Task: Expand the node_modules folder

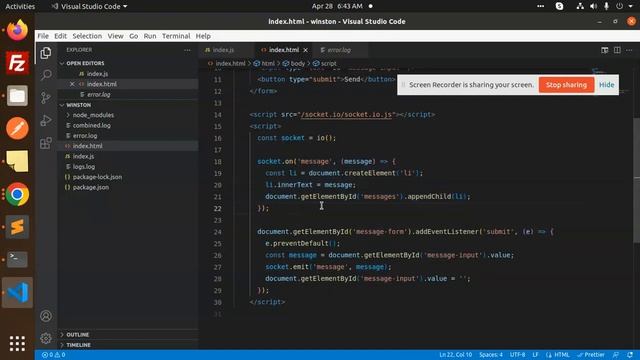Action: 93,115
